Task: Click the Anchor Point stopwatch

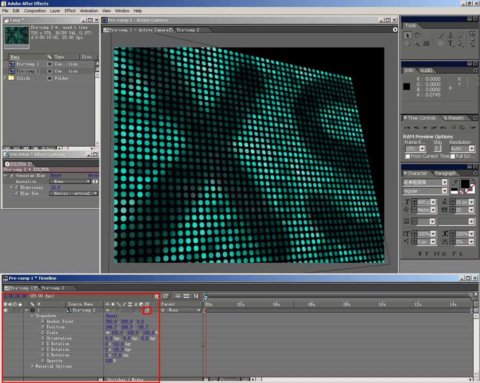Action: (43, 321)
